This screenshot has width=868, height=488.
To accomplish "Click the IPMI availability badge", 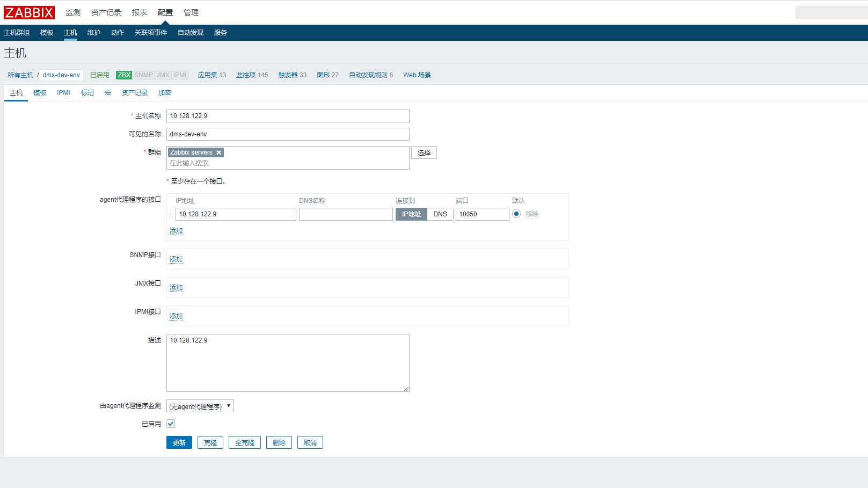I will click(180, 75).
